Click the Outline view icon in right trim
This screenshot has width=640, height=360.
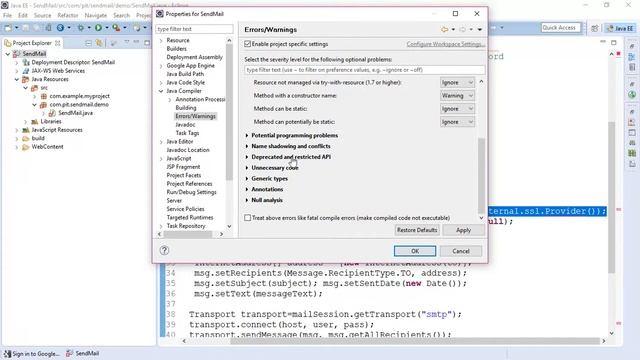[632, 57]
